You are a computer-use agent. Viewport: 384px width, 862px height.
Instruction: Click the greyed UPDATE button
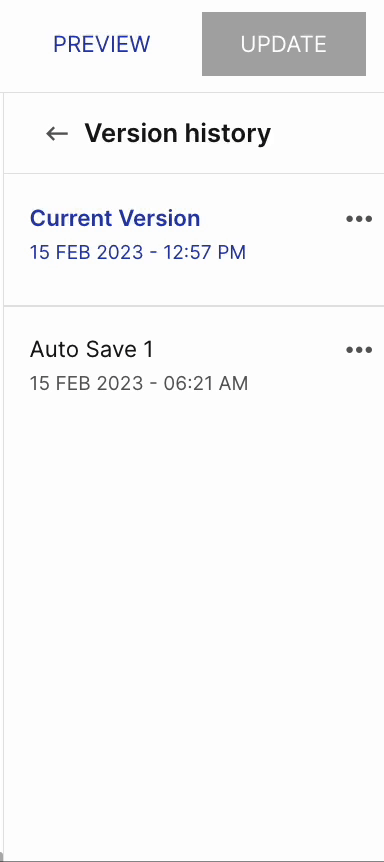[283, 44]
